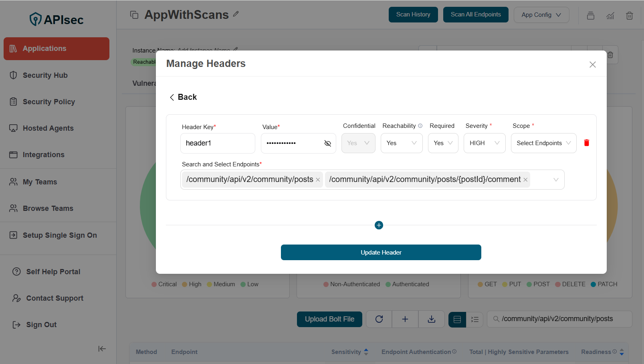The image size is (644, 364).
Task: Click the delete application trash icon top right
Action: tap(629, 16)
